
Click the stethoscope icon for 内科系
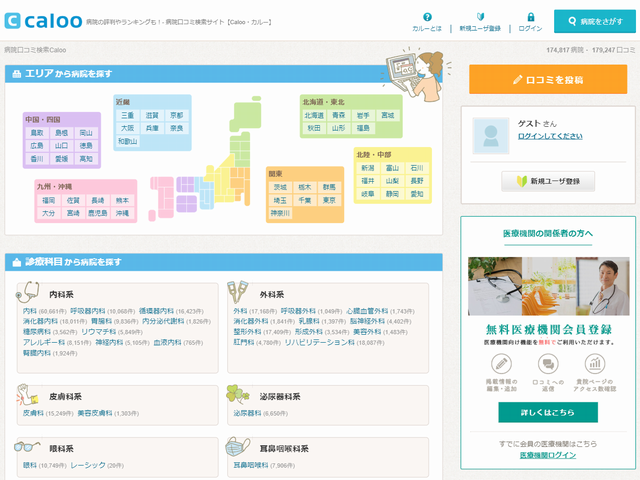click(30, 294)
